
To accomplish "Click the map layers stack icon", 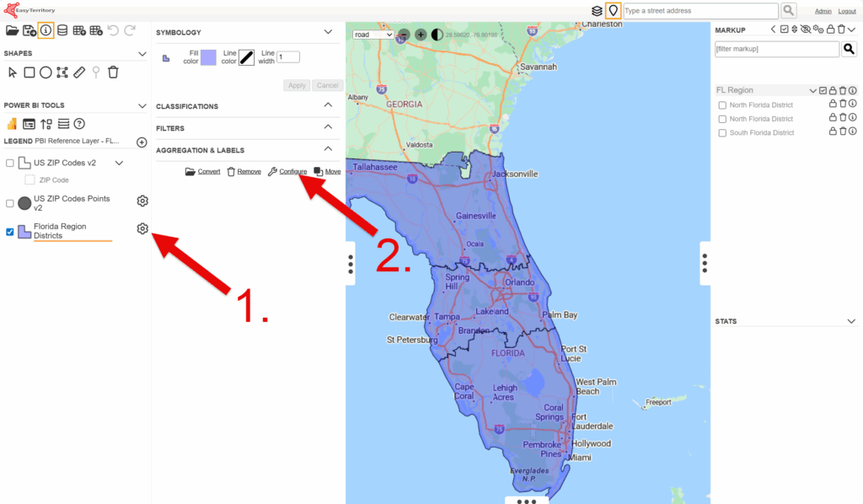I will [x=597, y=10].
